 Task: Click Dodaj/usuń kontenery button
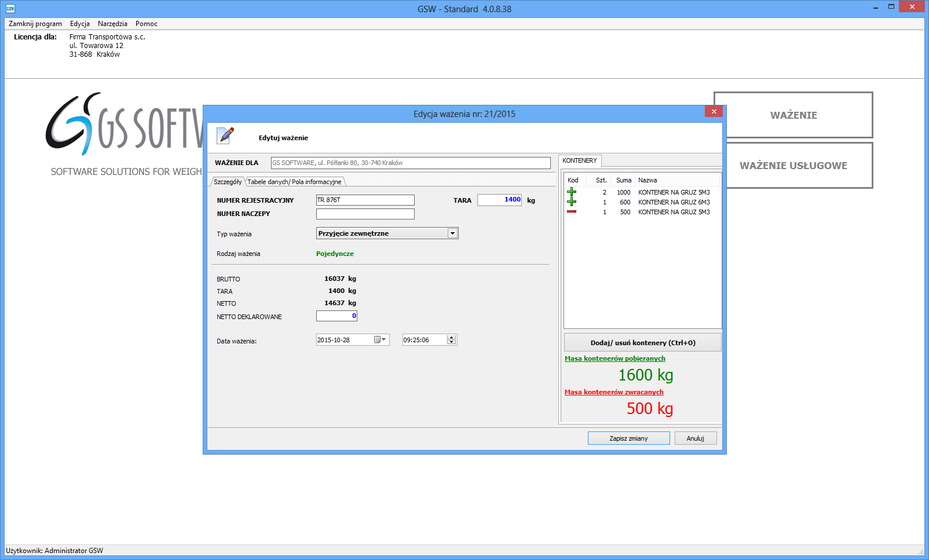click(642, 343)
